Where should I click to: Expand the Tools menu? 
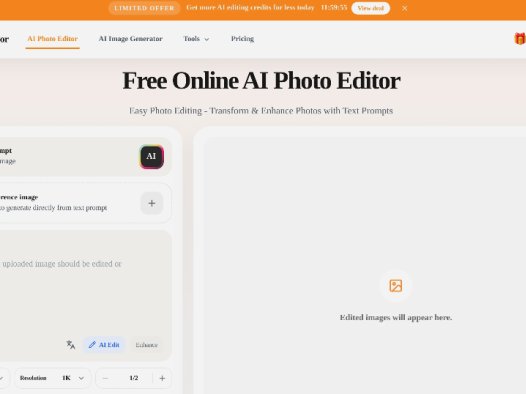196,39
